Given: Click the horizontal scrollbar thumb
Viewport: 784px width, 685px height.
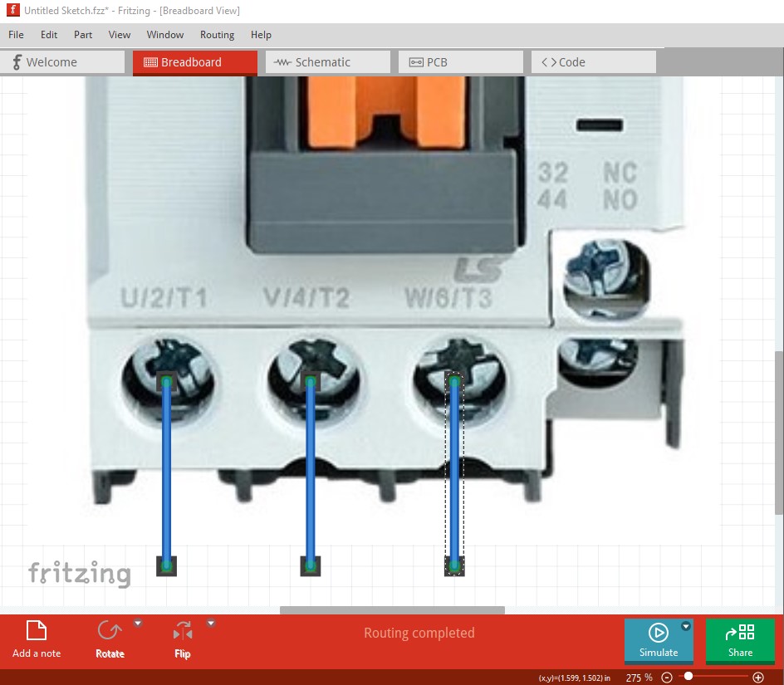Looking at the screenshot, I should (x=392, y=610).
